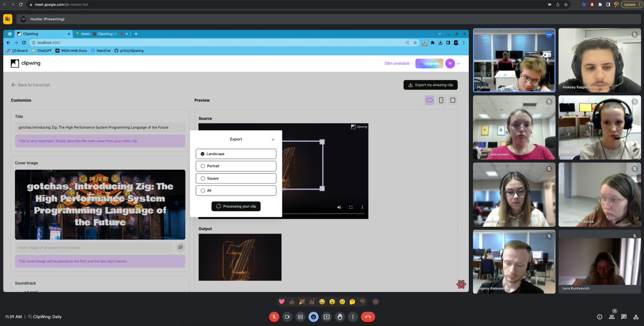Viewport: 644px width, 326px height.
Task: Click the cover image thumbnail
Action: point(100,205)
